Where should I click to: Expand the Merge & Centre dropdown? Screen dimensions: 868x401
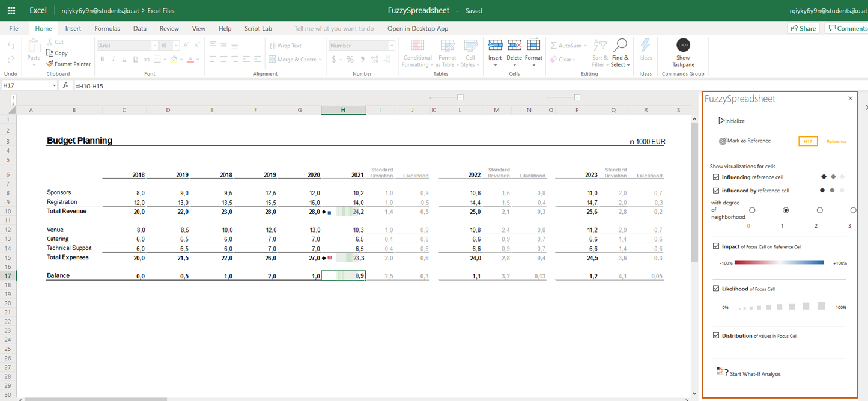coord(320,60)
